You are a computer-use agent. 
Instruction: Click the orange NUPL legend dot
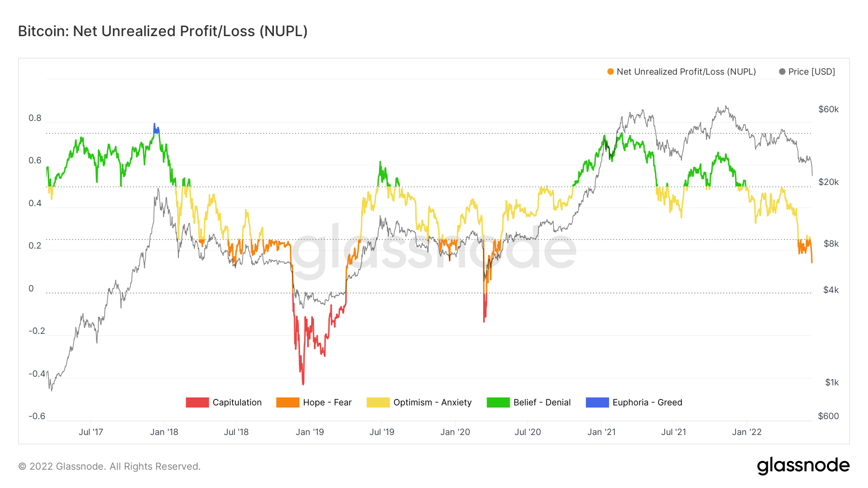610,72
